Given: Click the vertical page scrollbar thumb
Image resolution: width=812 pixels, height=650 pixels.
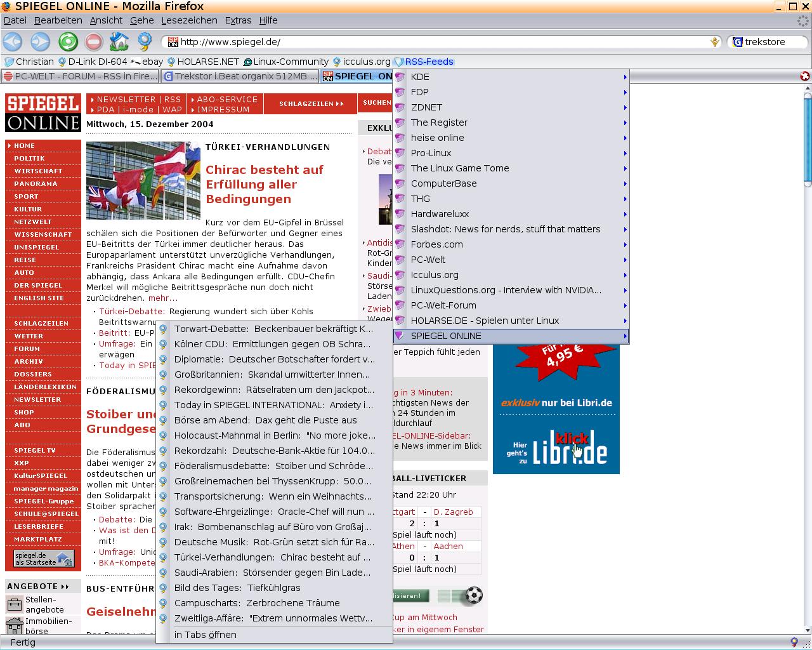Looking at the screenshot, I should coord(808,140).
